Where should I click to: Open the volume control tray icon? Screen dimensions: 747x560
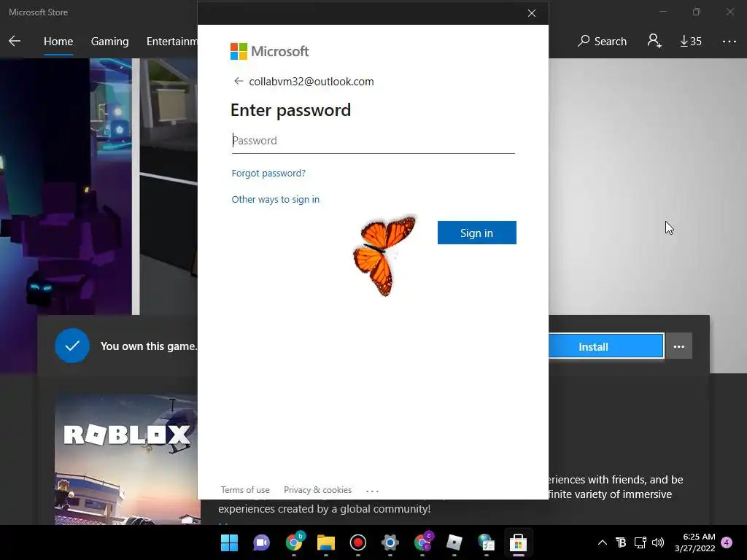[x=658, y=542]
